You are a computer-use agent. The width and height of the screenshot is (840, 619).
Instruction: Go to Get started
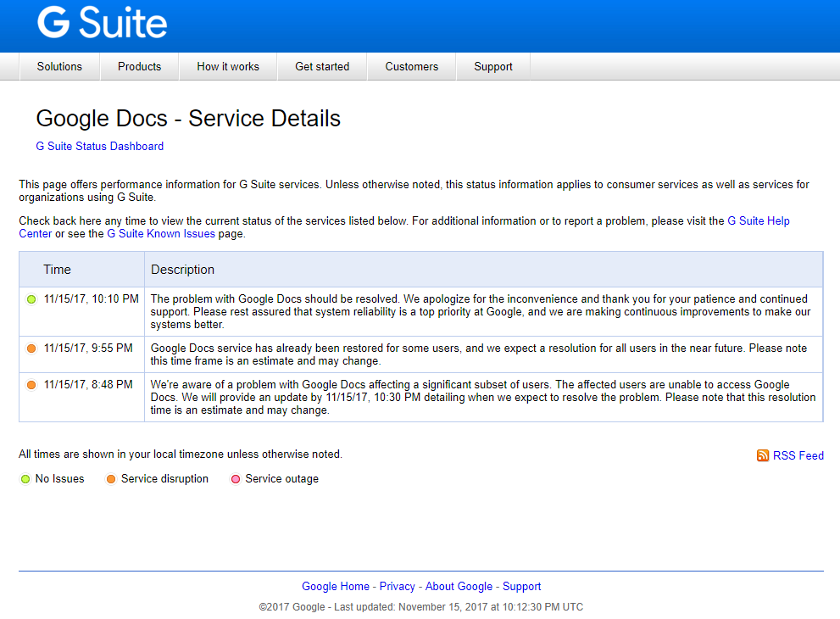pyautogui.click(x=322, y=66)
